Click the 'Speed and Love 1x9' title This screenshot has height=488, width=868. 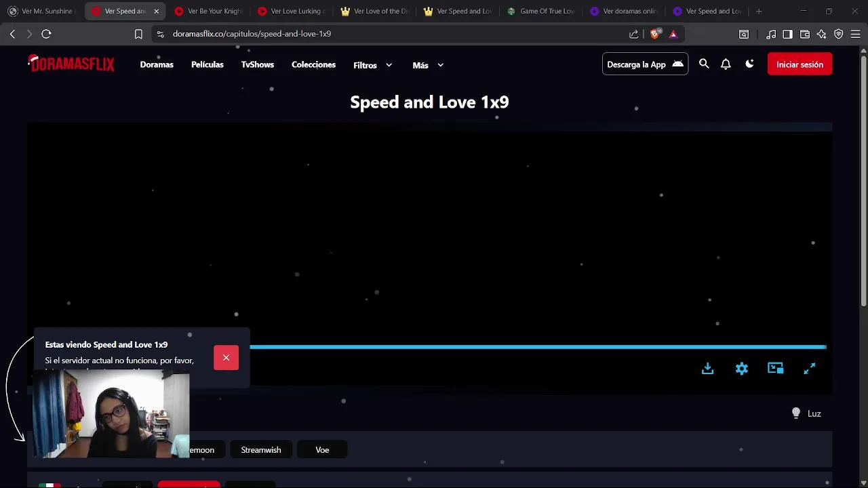pyautogui.click(x=429, y=102)
